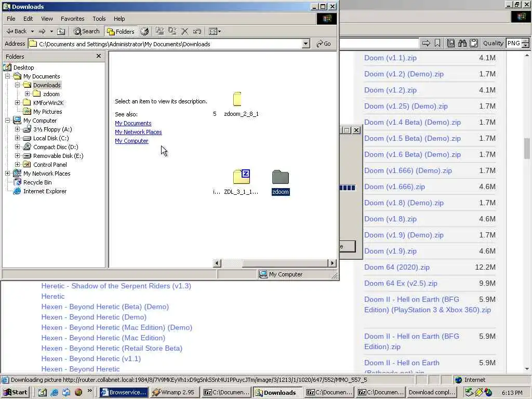Open Doom 64 (2020).zip download link
The image size is (532, 399).
tap(396, 267)
